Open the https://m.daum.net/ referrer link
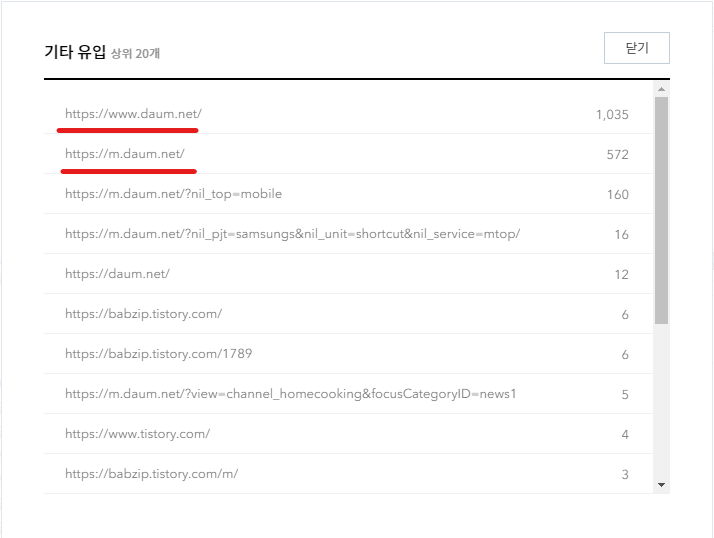 pyautogui.click(x=125, y=154)
